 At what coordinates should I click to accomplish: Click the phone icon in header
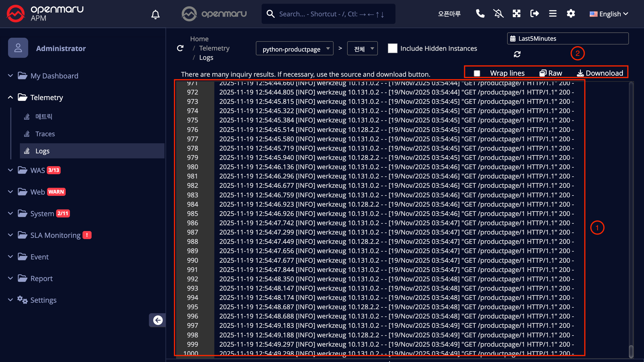(x=480, y=14)
